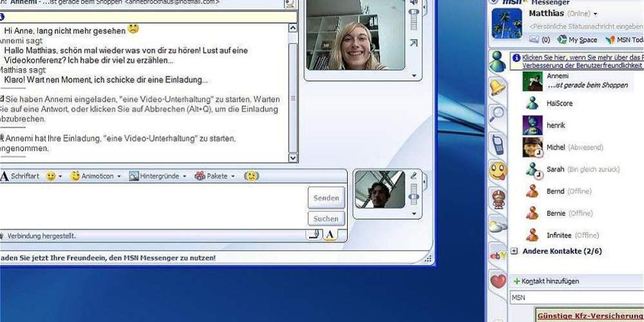The width and height of the screenshot is (644, 322).
Task: Select the wink emoticon at the toolbar end
Action: [251, 175]
